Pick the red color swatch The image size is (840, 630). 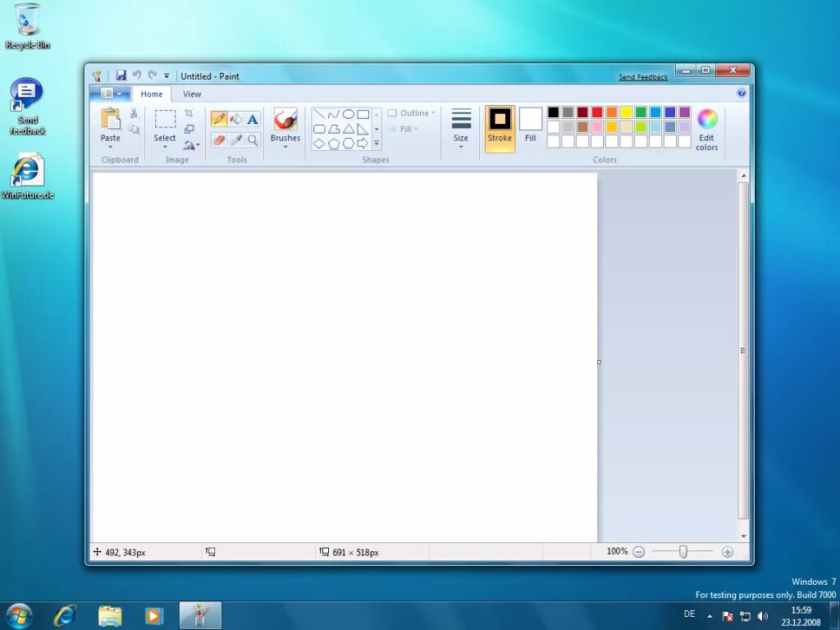tap(597, 112)
